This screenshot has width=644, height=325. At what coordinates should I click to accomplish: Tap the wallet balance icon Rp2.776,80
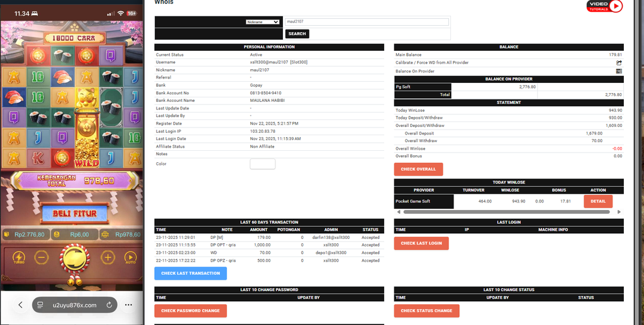click(6, 234)
